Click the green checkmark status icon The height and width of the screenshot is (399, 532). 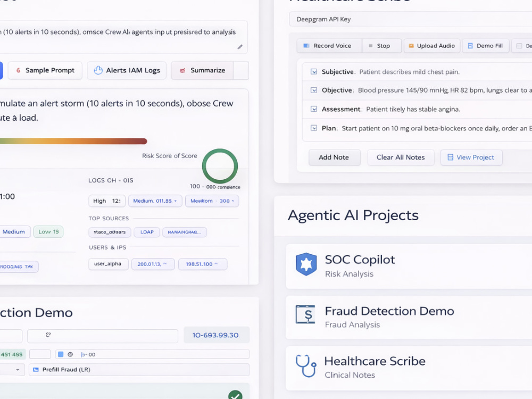(x=235, y=395)
